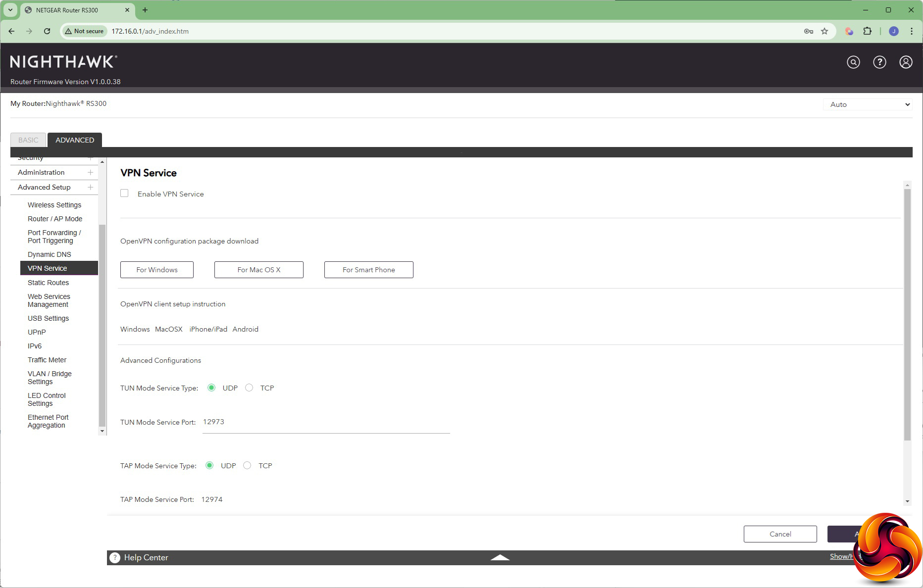
Task: Switch to the ADVANCED tab
Action: [x=75, y=140]
